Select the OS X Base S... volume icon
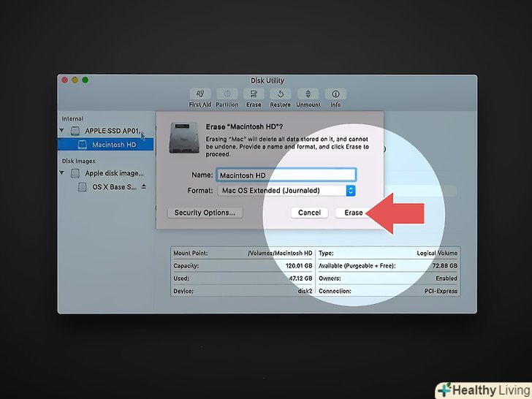Screen dimensions: 532x399 [83, 187]
